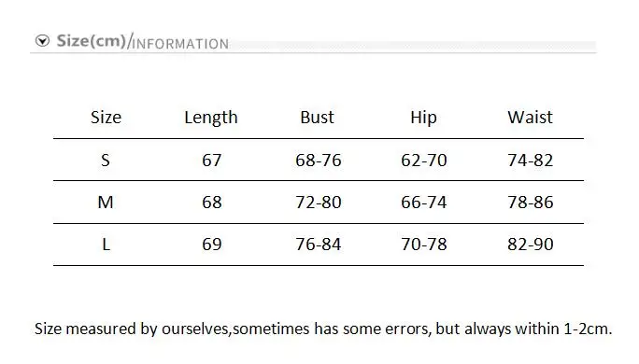This screenshot has height=364, width=639.
Task: Click the S size row label
Action: pos(106,161)
